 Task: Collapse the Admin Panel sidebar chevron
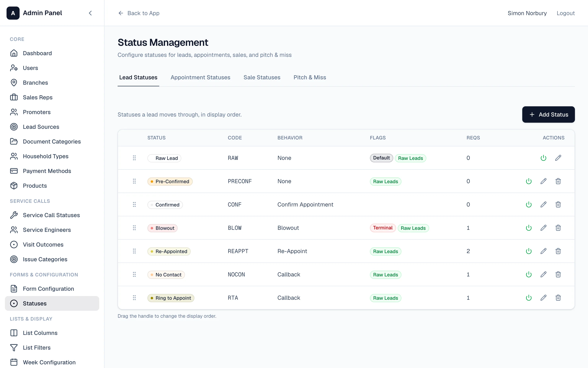click(90, 13)
